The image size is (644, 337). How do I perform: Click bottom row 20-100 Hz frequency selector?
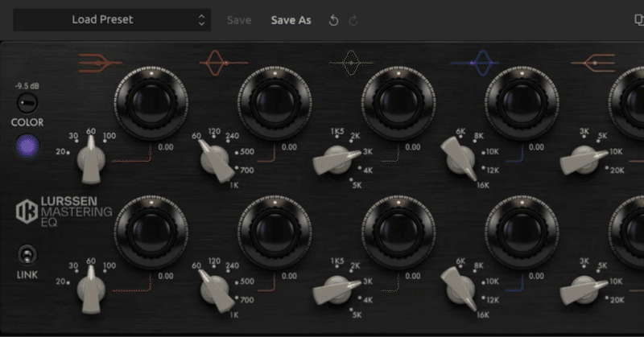pos(91,290)
